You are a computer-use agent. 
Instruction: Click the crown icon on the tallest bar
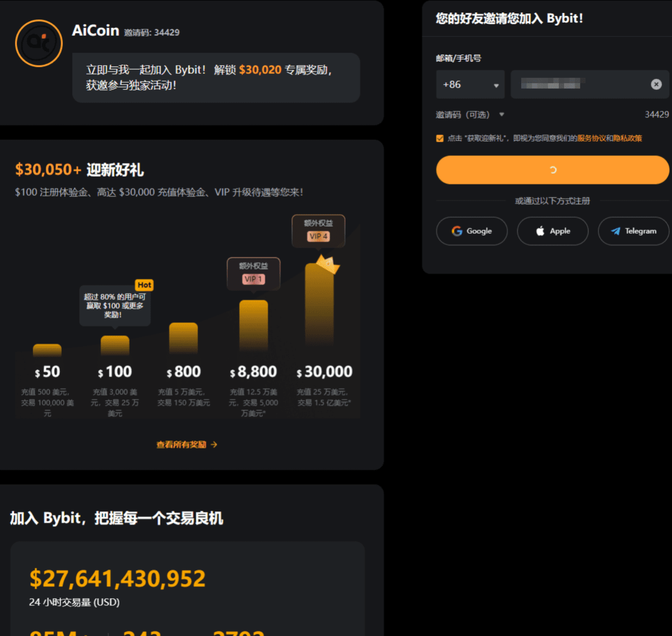328,264
